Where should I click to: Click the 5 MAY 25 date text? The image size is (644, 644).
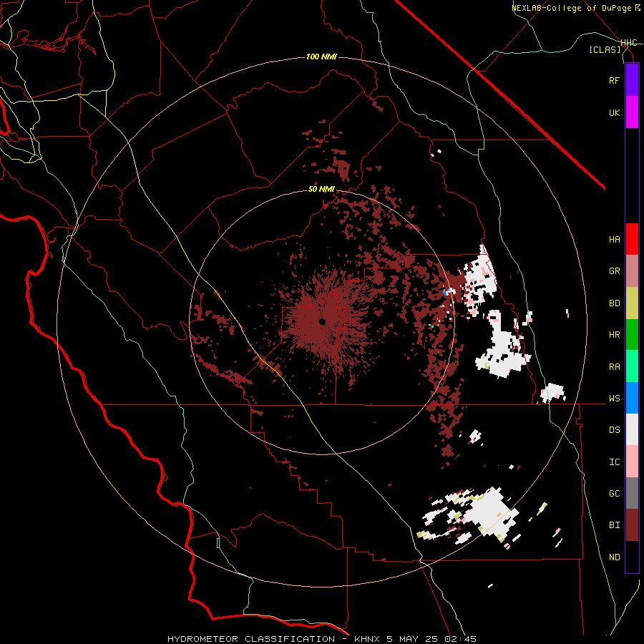tap(413, 639)
